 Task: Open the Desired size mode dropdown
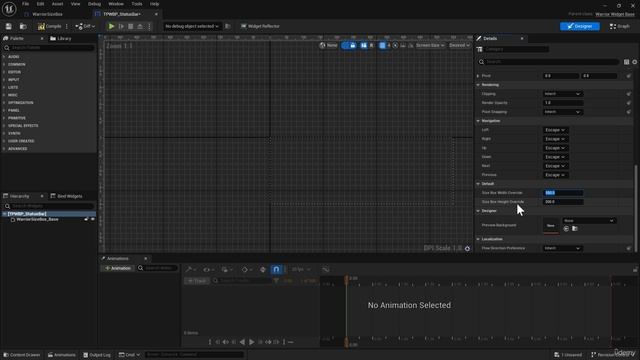[459, 45]
